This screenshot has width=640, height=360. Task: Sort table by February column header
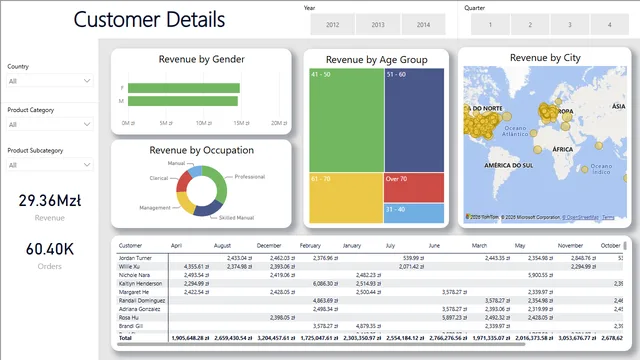click(310, 245)
